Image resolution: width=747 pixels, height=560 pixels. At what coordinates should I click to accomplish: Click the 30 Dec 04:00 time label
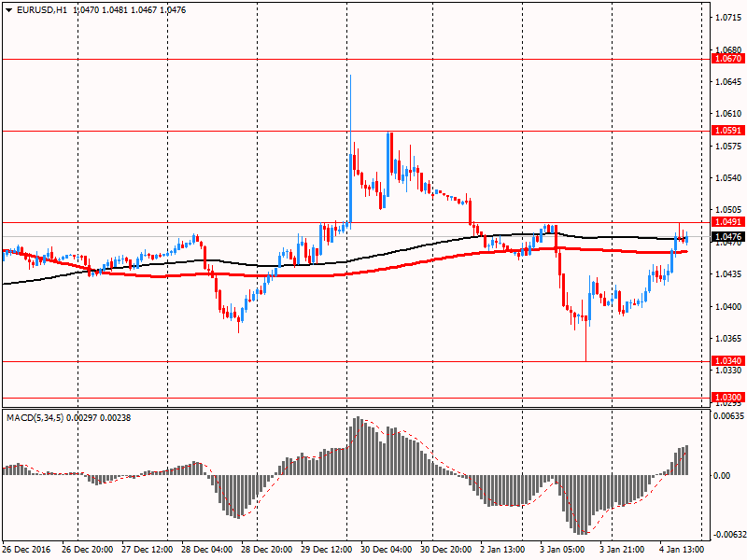pos(387,550)
